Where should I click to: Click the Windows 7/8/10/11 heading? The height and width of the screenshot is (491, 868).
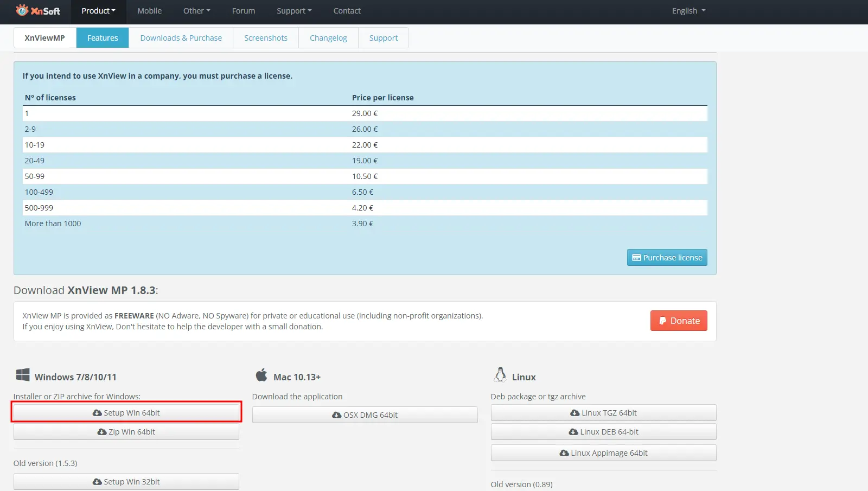(75, 377)
